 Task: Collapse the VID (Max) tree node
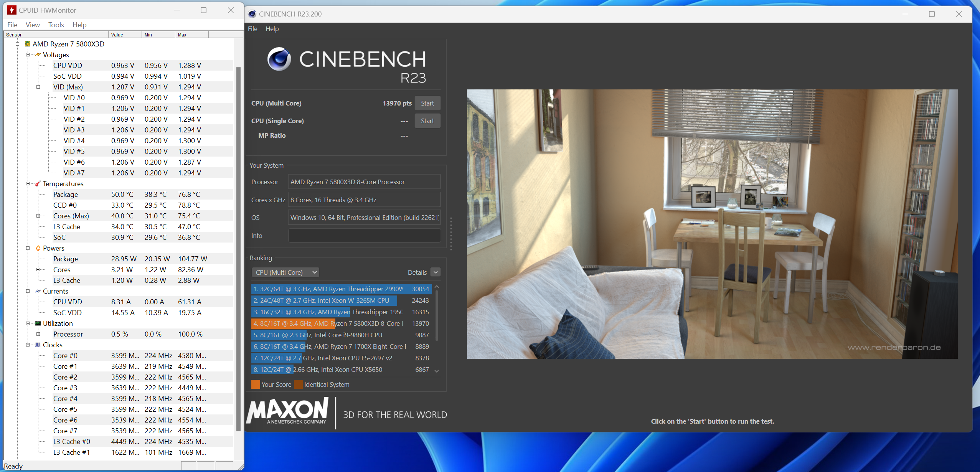coord(38,87)
